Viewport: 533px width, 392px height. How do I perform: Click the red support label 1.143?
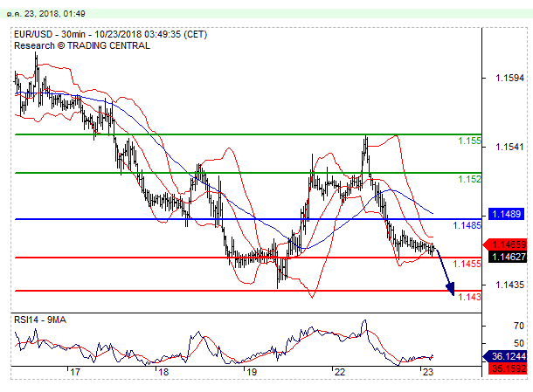469,297
